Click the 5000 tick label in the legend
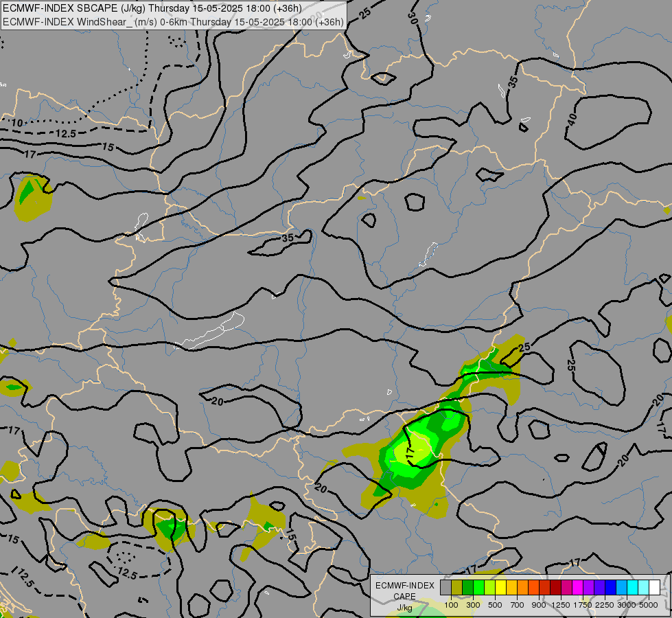Image resolution: width=672 pixels, height=618 pixels. [x=649, y=605]
